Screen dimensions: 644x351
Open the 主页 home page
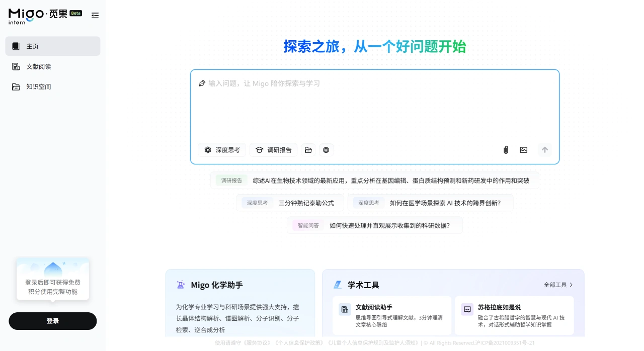53,46
